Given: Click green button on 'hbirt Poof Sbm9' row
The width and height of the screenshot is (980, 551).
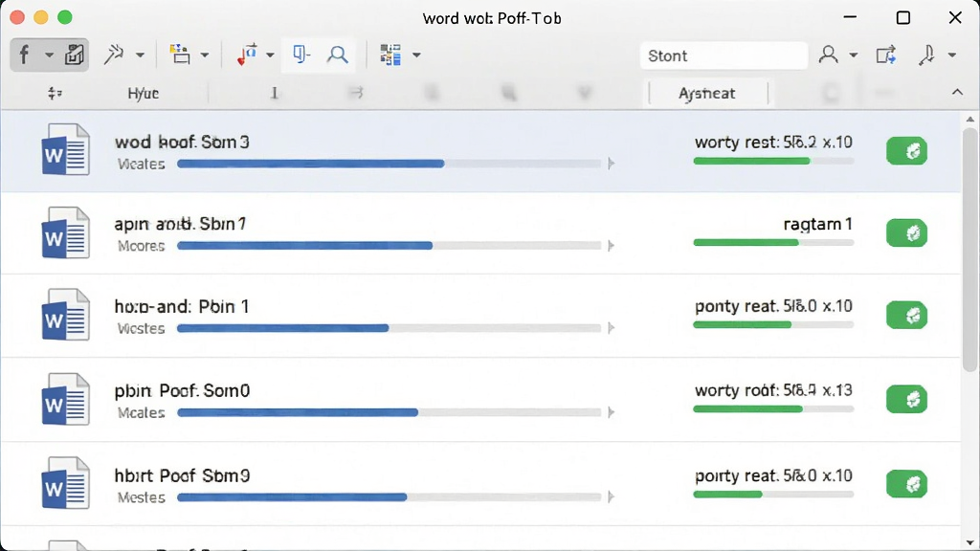Looking at the screenshot, I should (906, 484).
